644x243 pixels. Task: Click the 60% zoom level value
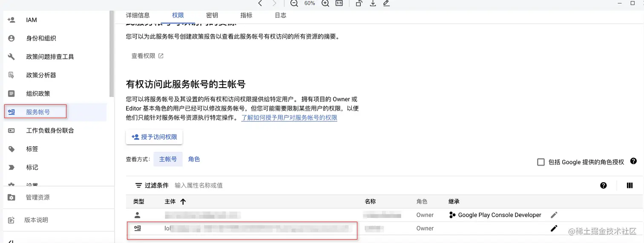310,3
